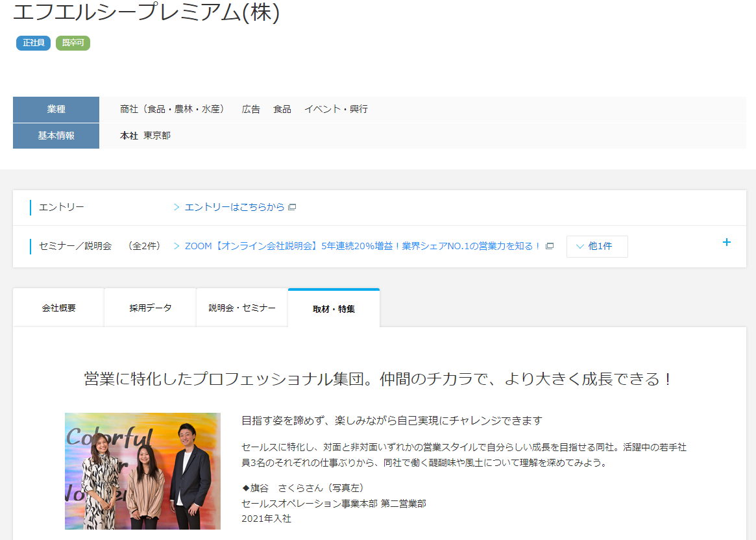The height and width of the screenshot is (540, 756).
Task: Click the 旗谷 さくらさん name line
Action: click(x=303, y=488)
